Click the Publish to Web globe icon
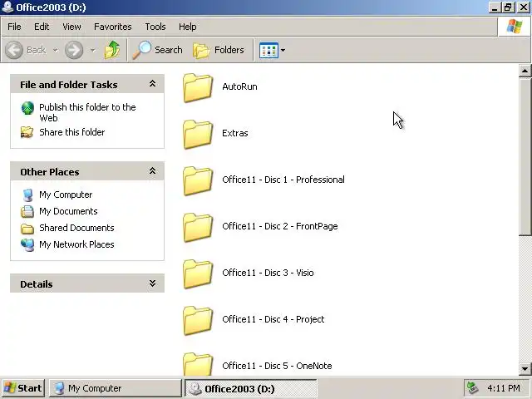 coord(27,108)
